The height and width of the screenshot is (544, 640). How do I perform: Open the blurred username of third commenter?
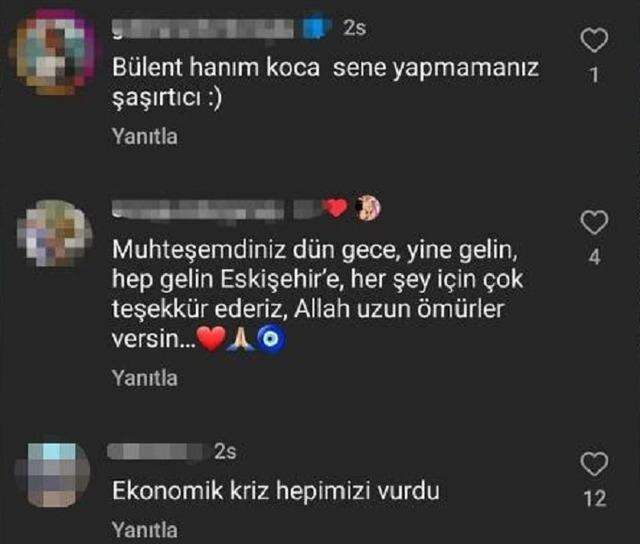[x=155, y=451]
